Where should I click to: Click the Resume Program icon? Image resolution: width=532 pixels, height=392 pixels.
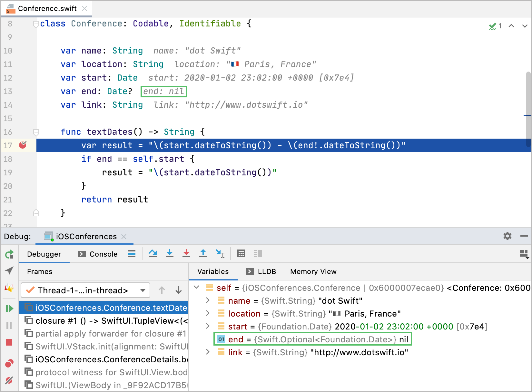coord(9,309)
